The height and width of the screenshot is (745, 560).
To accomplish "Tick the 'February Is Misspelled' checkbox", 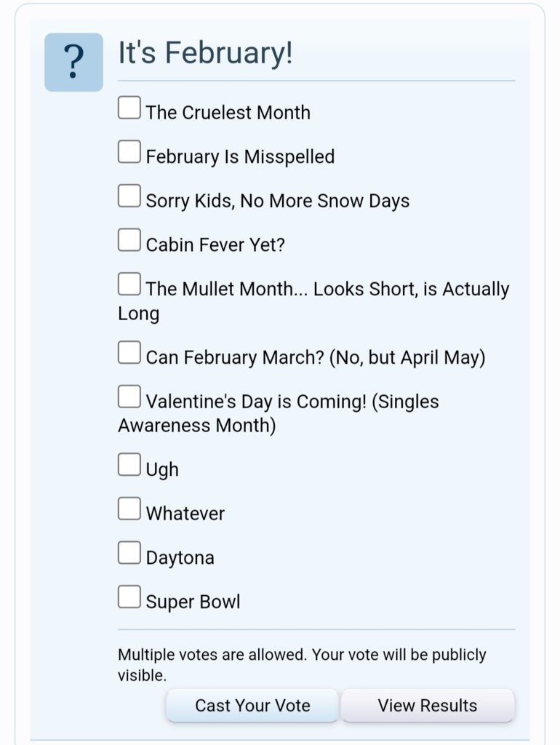I will pos(129,151).
